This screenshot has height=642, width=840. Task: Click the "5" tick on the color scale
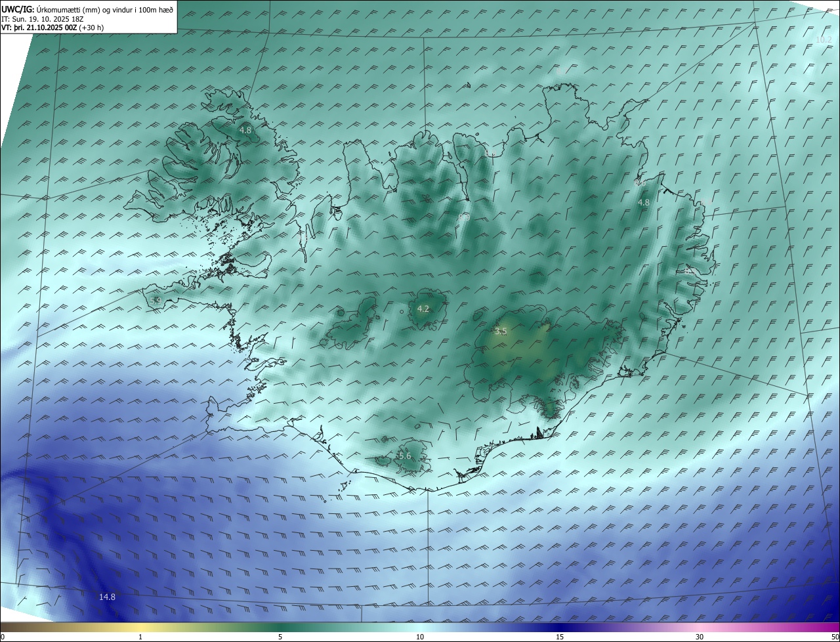280,637
